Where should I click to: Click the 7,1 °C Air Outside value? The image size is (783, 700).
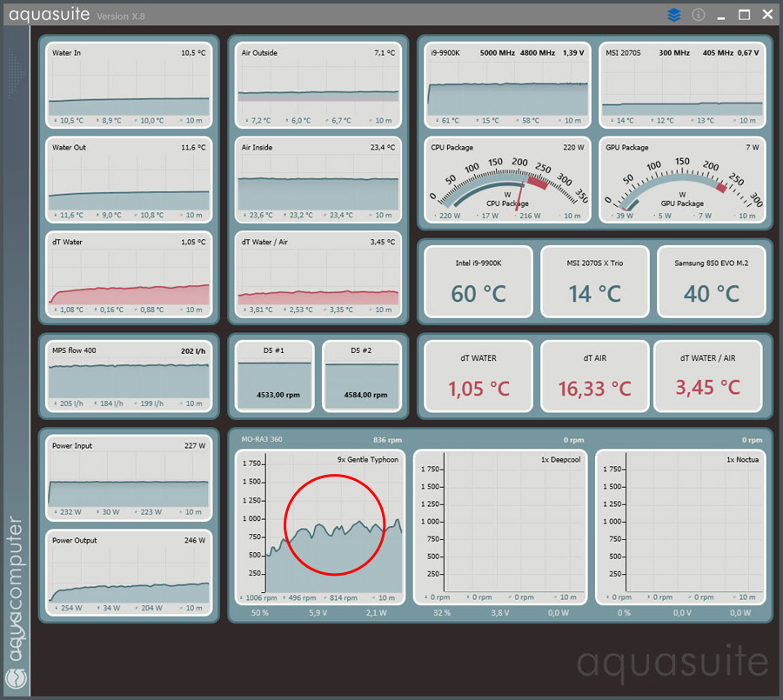click(385, 53)
